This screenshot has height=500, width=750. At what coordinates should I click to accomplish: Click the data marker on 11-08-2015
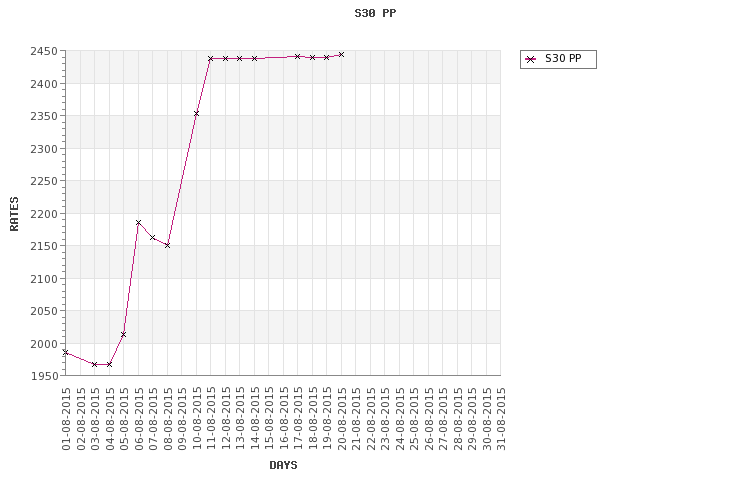pos(210,58)
